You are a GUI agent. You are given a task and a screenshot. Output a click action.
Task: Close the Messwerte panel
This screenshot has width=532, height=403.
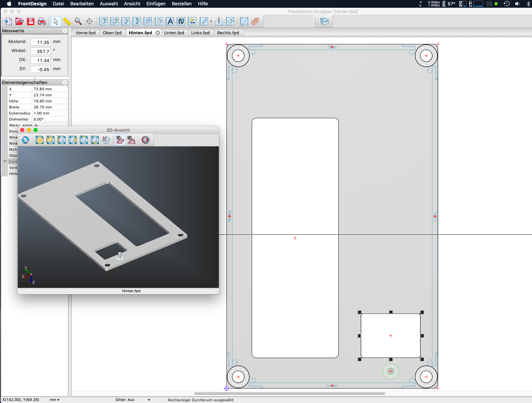(x=65, y=31)
